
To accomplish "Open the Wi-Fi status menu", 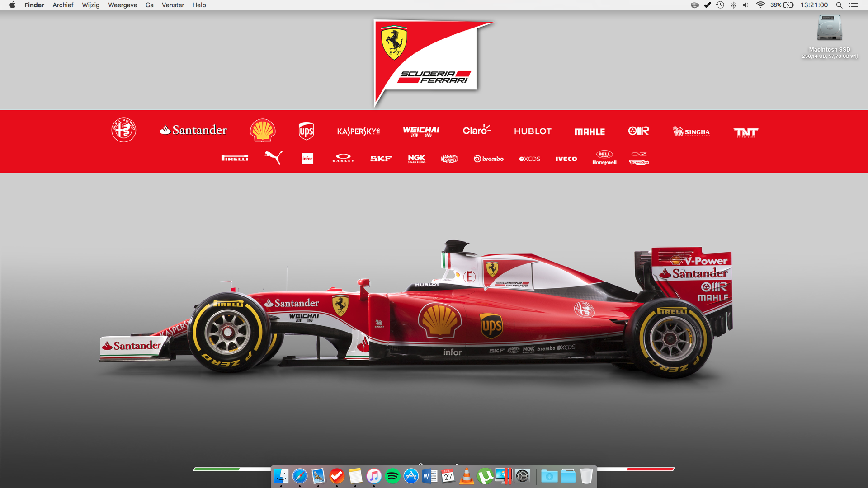I will tap(760, 5).
